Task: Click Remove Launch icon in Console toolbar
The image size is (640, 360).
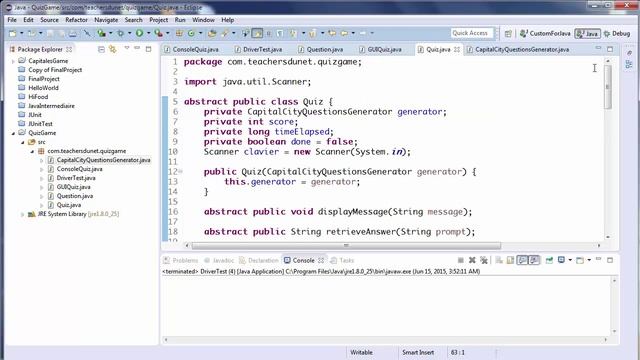Action: coord(472,260)
